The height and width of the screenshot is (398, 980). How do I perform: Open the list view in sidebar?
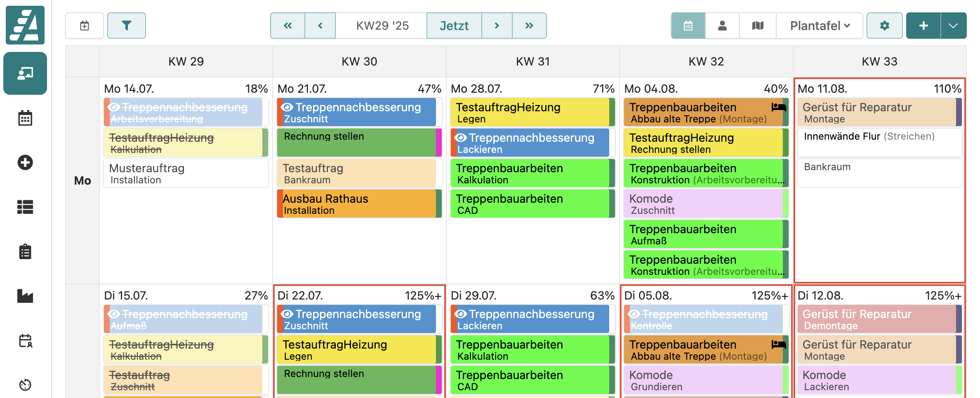point(25,207)
